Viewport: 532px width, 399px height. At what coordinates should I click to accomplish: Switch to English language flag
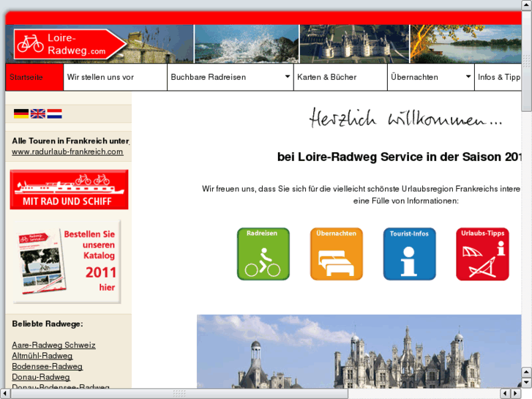37,113
